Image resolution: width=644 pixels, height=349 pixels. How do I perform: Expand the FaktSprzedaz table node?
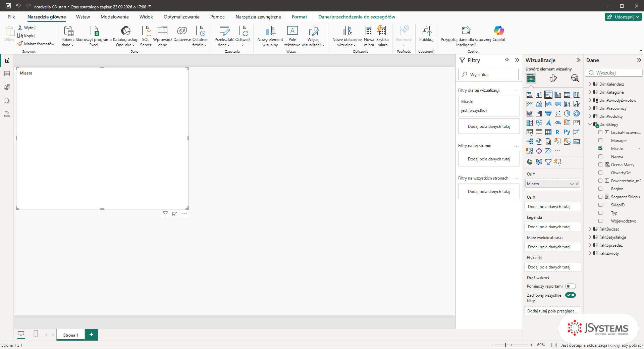(590, 245)
